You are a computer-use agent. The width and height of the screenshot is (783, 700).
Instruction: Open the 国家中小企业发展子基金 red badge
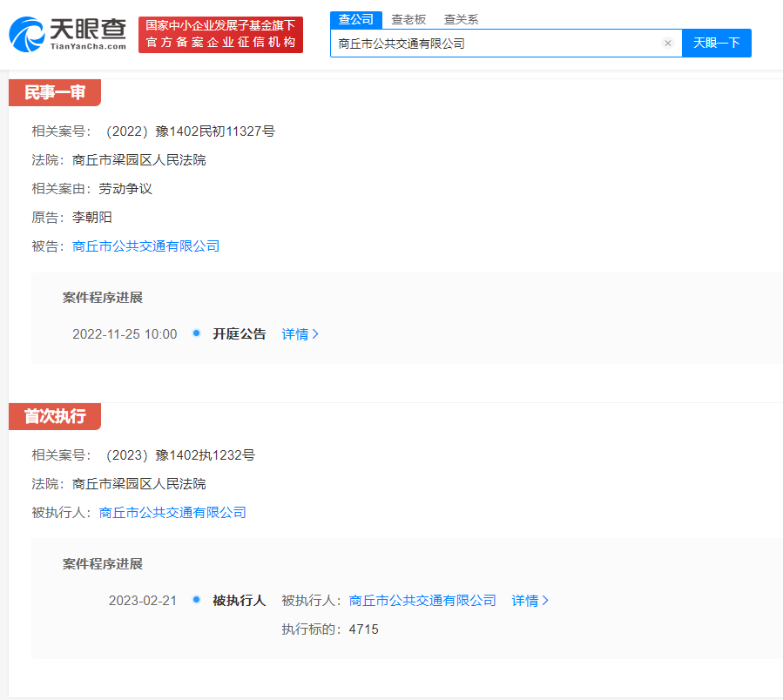tap(219, 35)
